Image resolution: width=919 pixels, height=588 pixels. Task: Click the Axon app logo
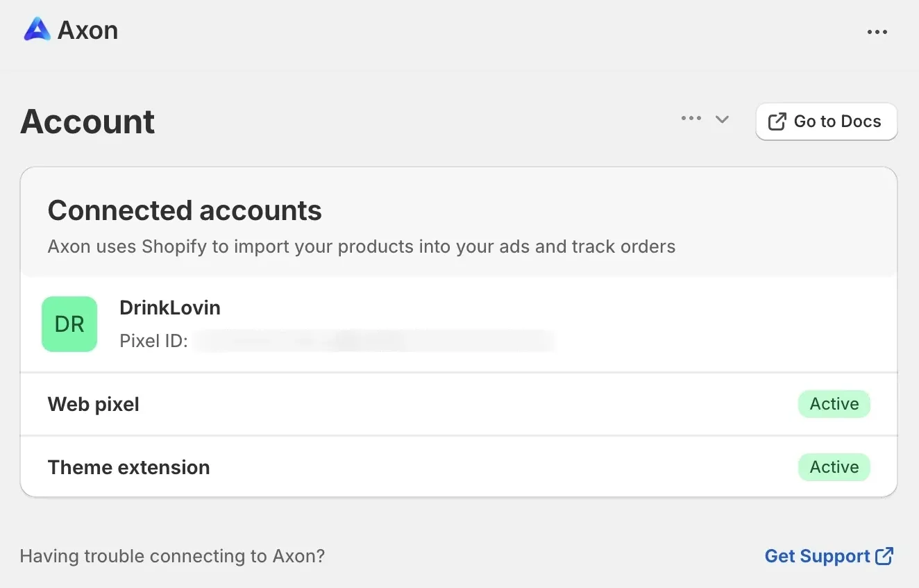click(x=38, y=29)
